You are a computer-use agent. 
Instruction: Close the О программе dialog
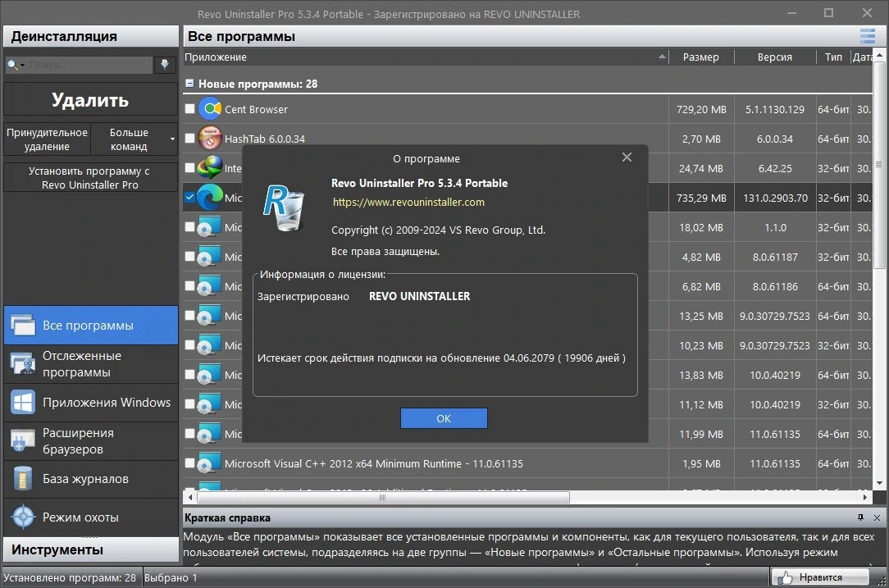627,157
